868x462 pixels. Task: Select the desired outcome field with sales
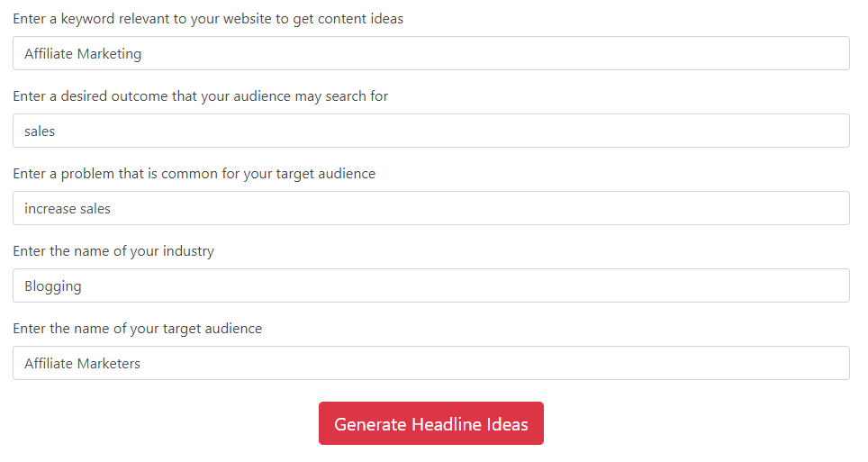point(430,131)
